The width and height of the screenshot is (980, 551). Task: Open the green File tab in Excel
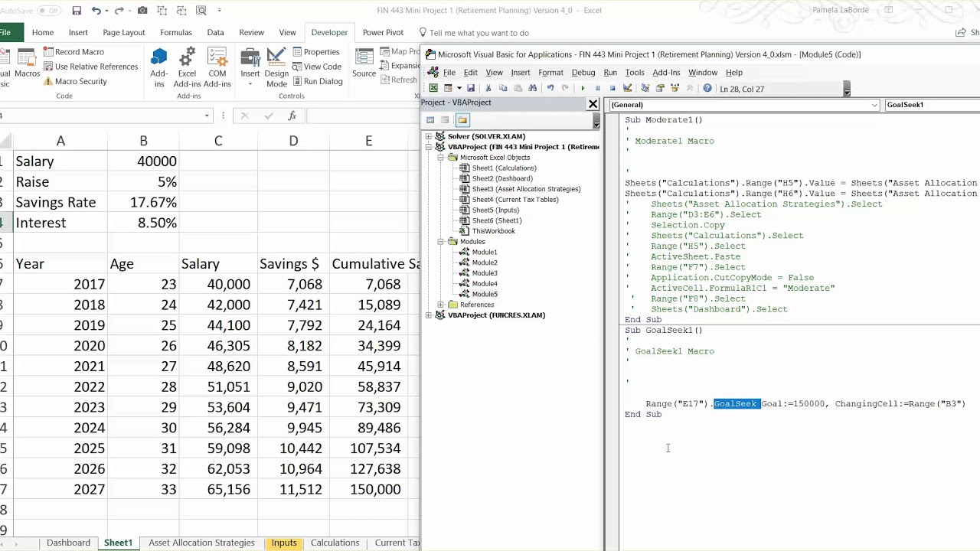6,33
